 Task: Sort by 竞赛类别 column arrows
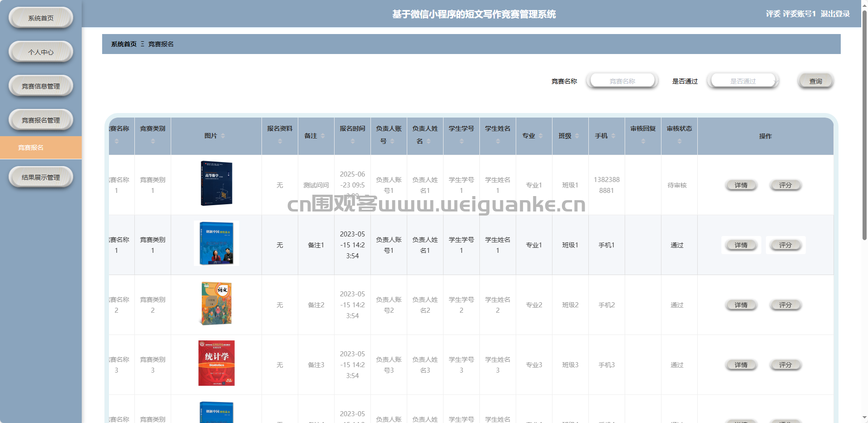(153, 141)
